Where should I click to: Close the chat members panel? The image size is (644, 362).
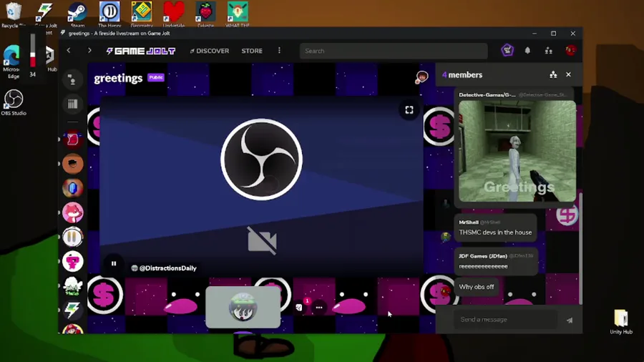[x=568, y=74]
